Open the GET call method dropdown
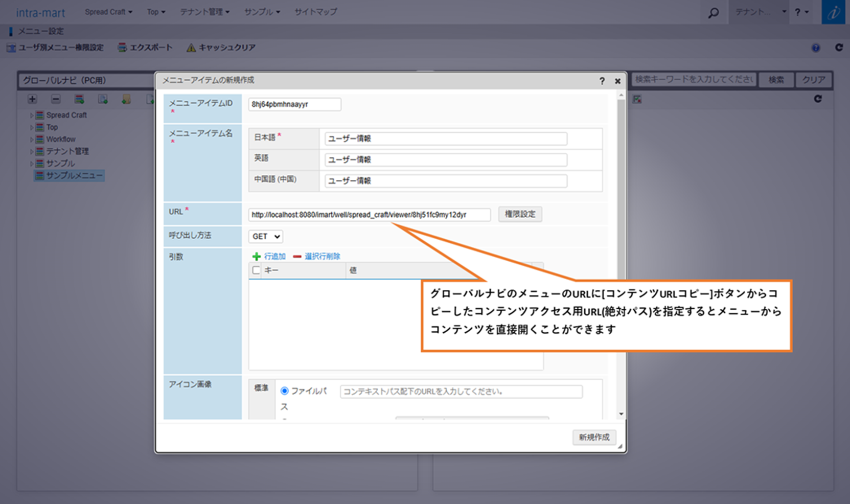 coord(266,237)
